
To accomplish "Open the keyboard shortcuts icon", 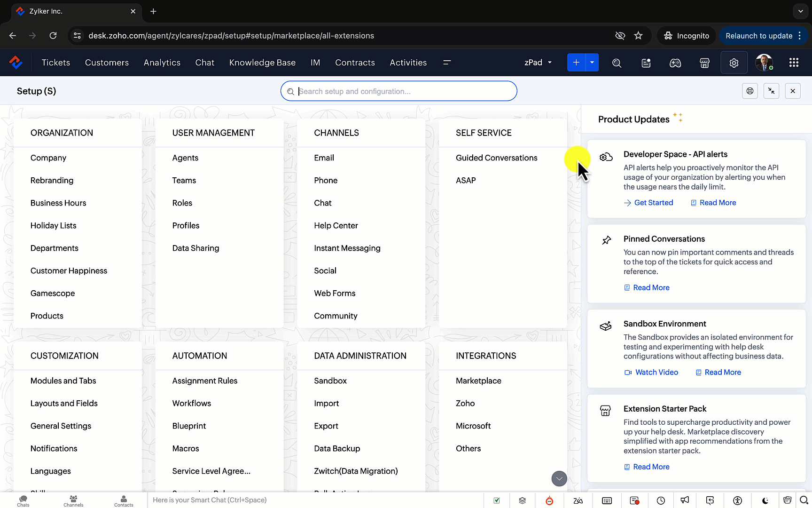I will [x=607, y=500].
